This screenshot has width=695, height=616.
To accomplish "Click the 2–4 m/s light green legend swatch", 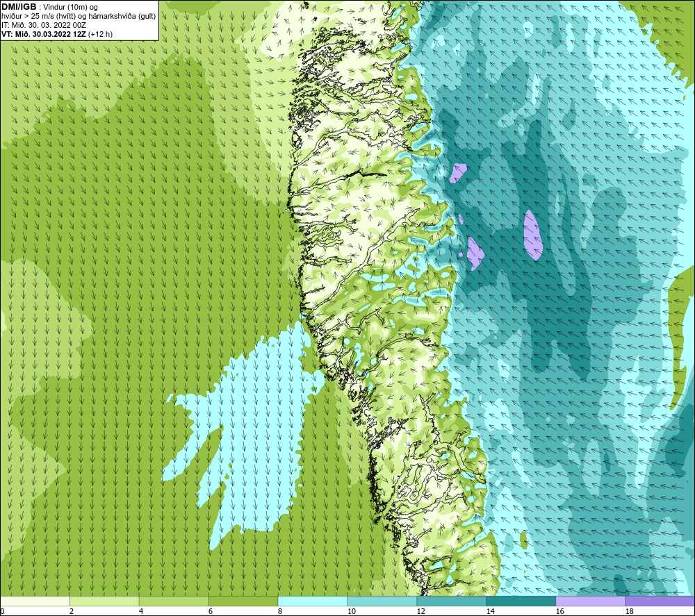I will point(104,601).
